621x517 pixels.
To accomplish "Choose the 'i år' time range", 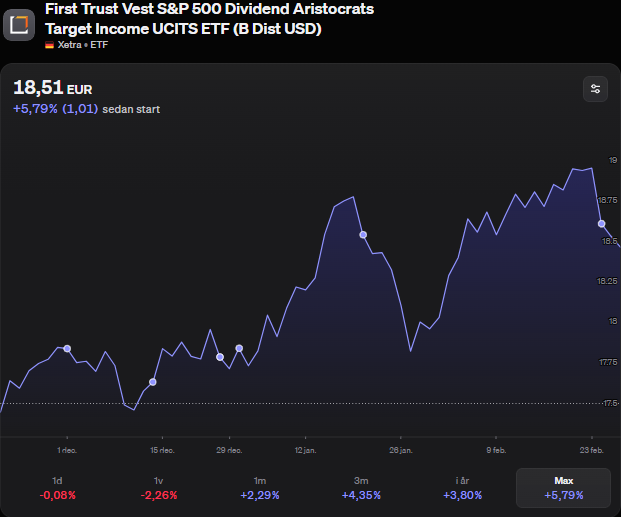I will (462, 488).
